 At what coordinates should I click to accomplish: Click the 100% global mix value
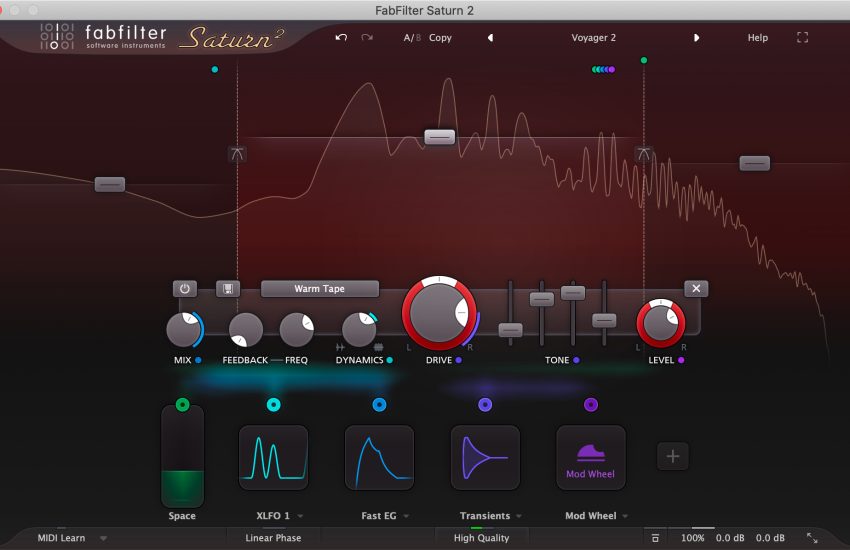693,538
